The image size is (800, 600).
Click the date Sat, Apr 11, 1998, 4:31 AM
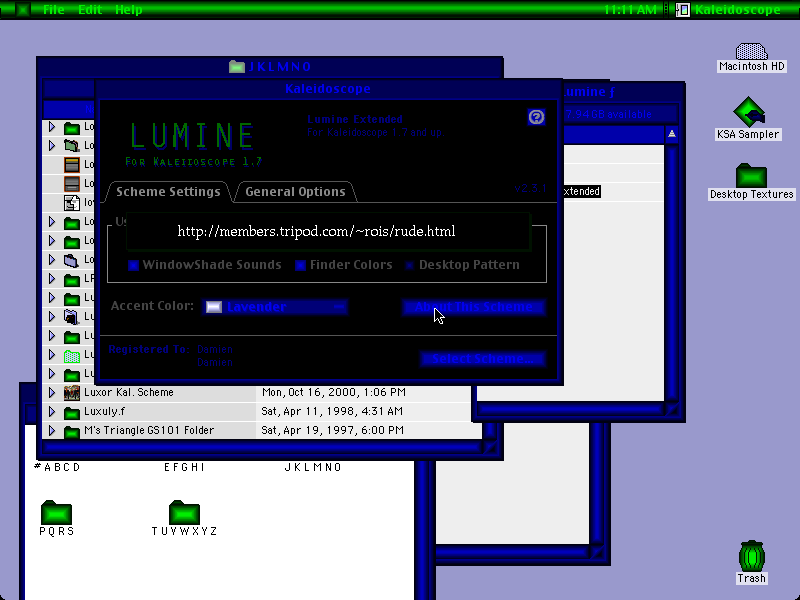332,411
